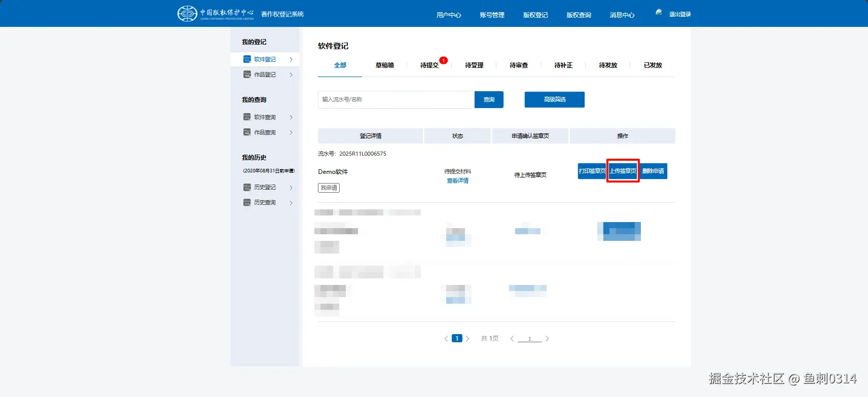The image size is (868, 397).
Task: Click the 历史查询 sidebar icon
Action: click(x=247, y=202)
